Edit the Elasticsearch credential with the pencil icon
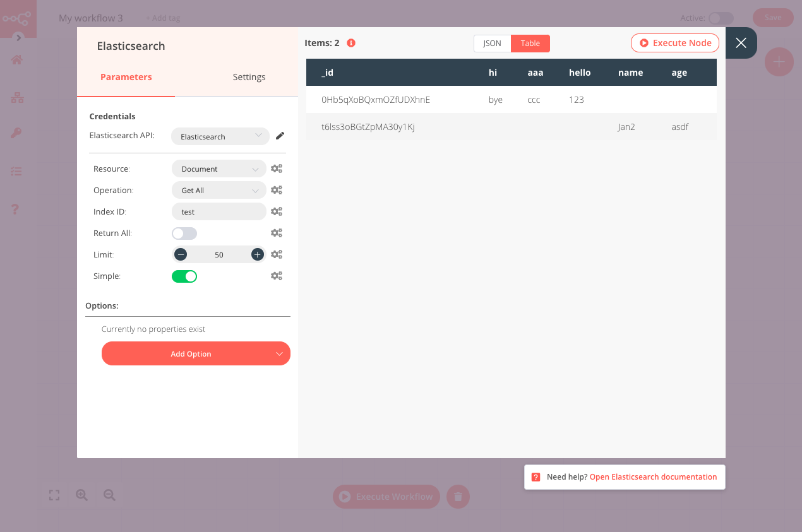802x532 pixels. tap(280, 136)
